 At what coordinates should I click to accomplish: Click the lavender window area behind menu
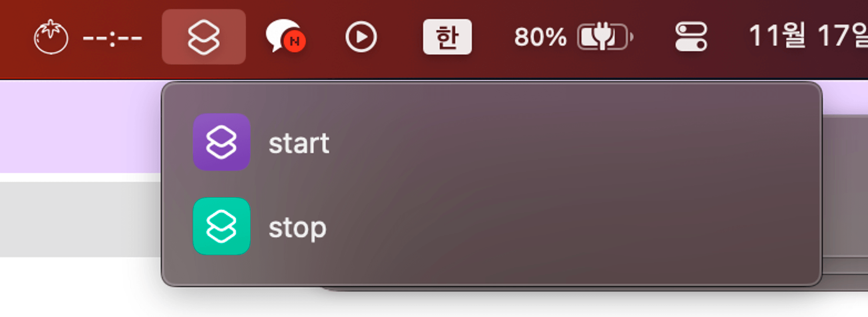pyautogui.click(x=80, y=127)
